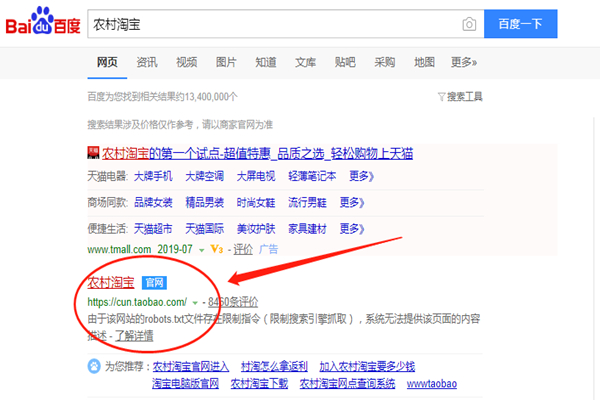Open the 搜索工具 filter
This screenshot has height=400, width=600.
460,97
